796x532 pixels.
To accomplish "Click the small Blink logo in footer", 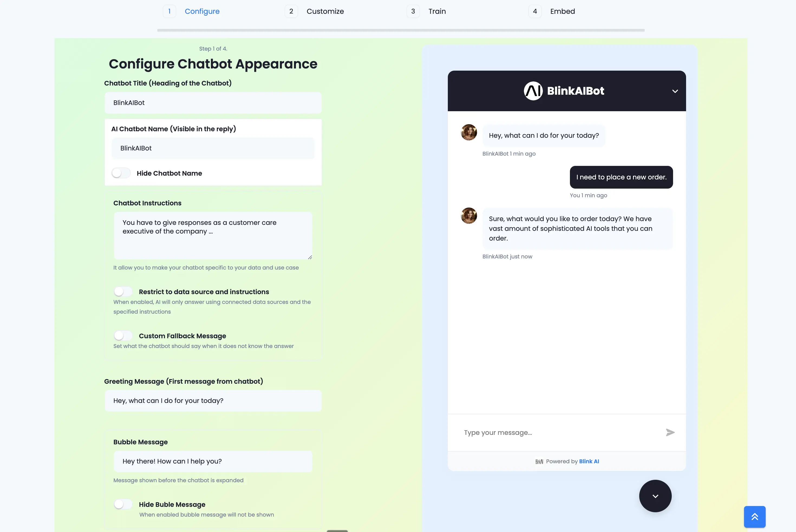I will pos(539,461).
